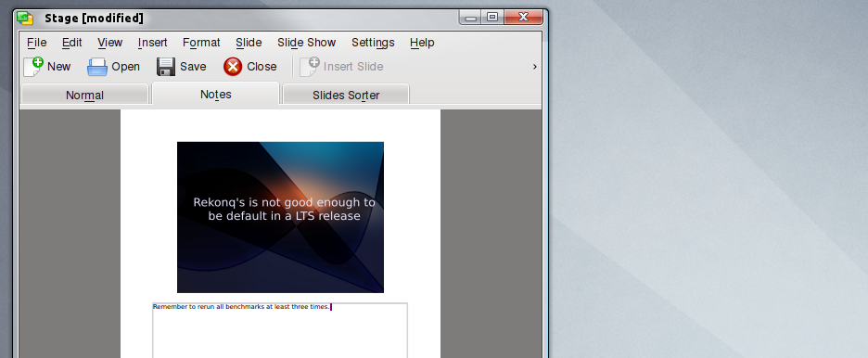The width and height of the screenshot is (868, 358).
Task: Open the Slide menu
Action: click(249, 43)
